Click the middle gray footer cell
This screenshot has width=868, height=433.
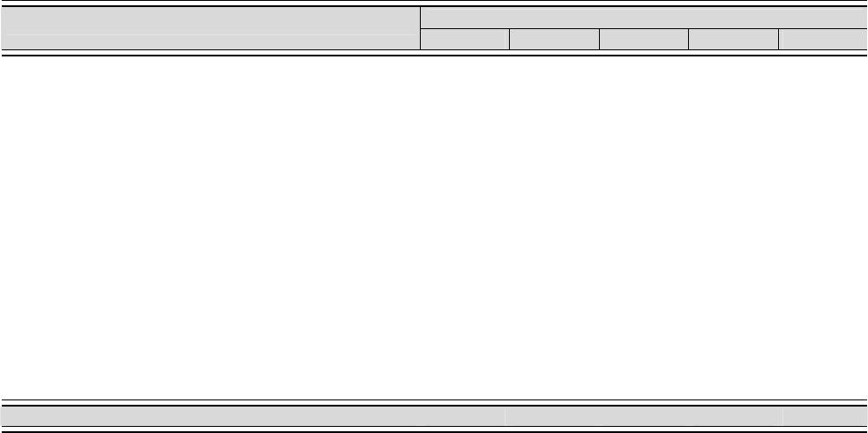[x=644, y=416]
